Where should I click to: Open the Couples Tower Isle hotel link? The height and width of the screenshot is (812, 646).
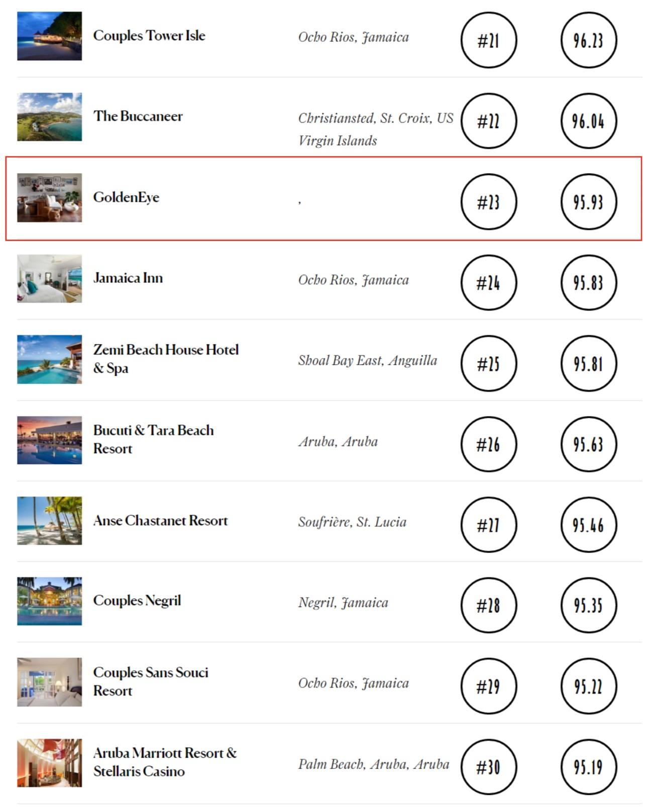click(x=149, y=36)
